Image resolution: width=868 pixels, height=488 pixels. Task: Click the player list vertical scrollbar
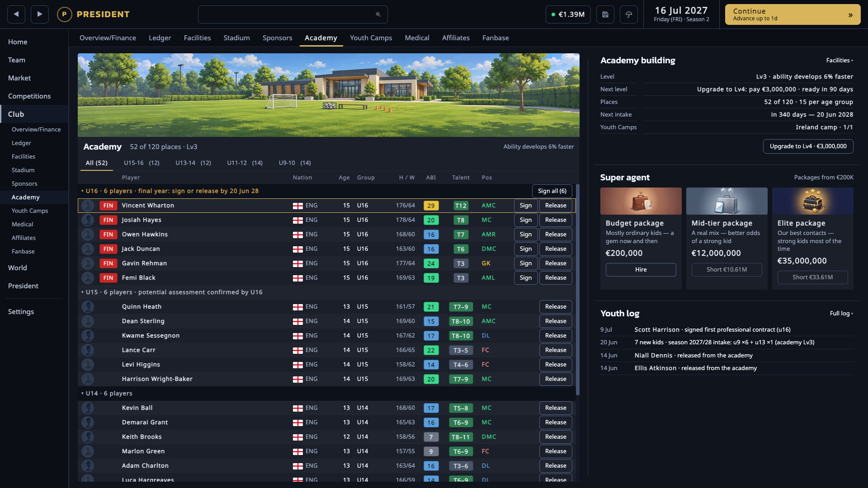click(577, 289)
